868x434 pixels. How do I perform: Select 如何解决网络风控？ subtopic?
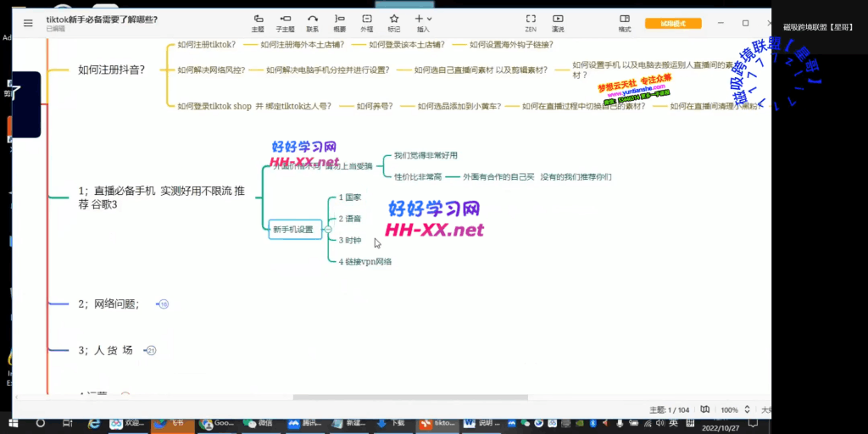(x=211, y=70)
